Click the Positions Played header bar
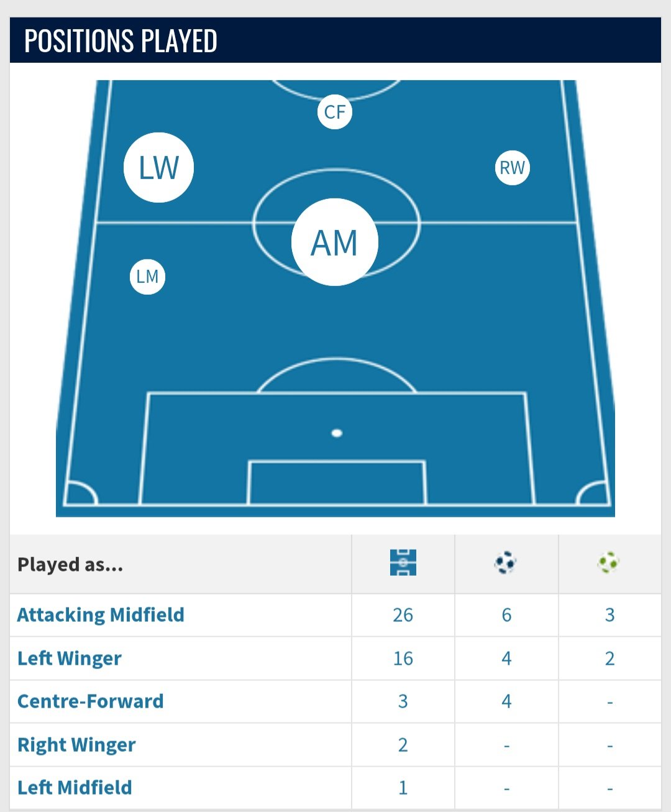Viewport: 671px width, 812px height. [335, 40]
